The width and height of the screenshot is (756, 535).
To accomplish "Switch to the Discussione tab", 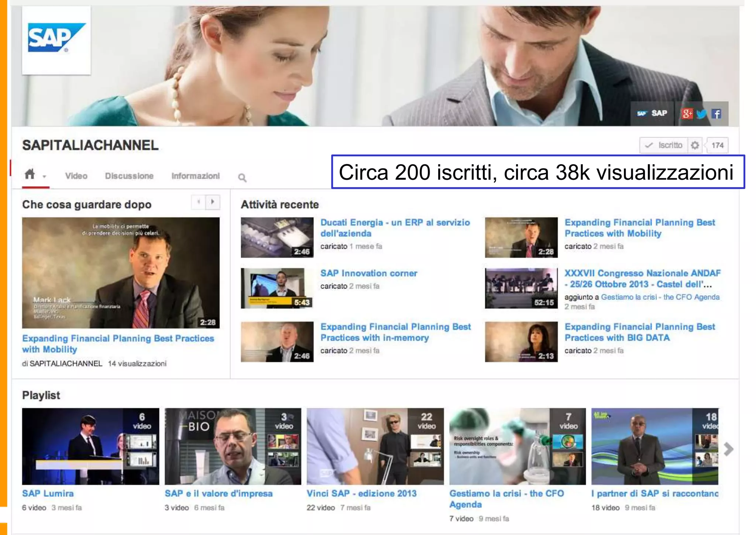I will coord(129,176).
